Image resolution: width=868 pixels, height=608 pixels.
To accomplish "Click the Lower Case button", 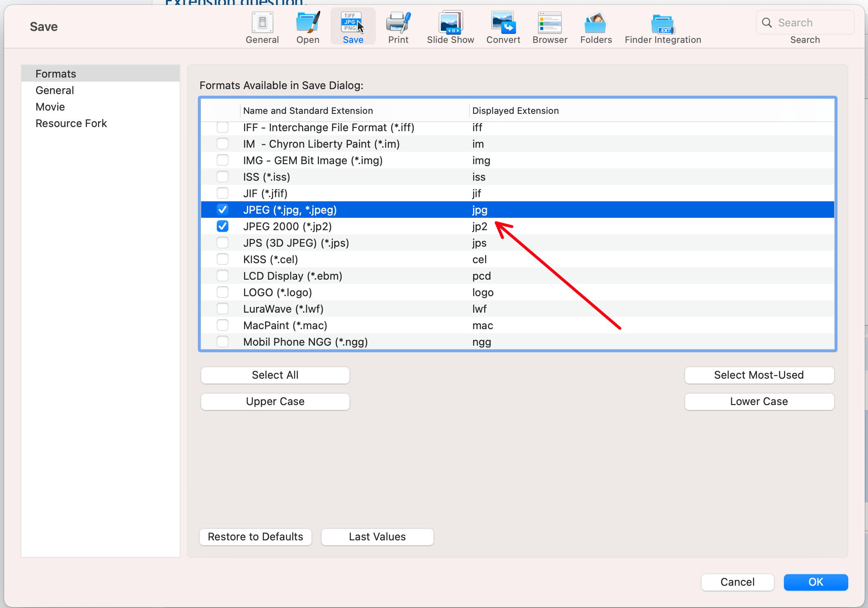I will [759, 401].
